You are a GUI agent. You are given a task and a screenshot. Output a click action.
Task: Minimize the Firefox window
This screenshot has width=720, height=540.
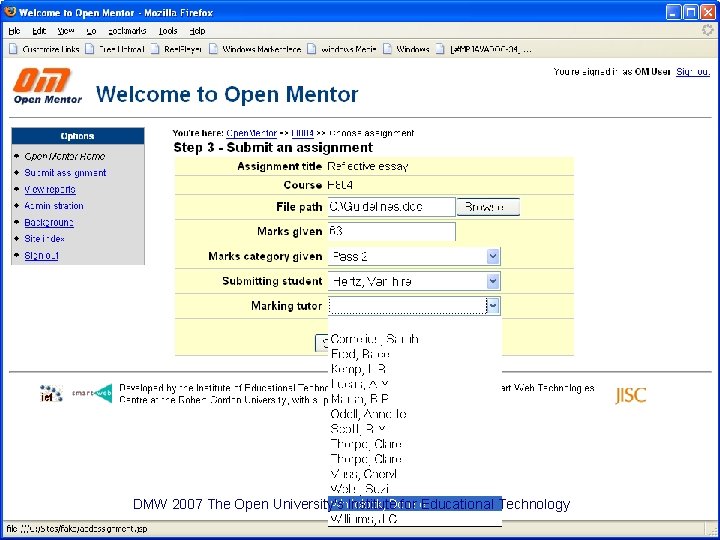point(674,12)
